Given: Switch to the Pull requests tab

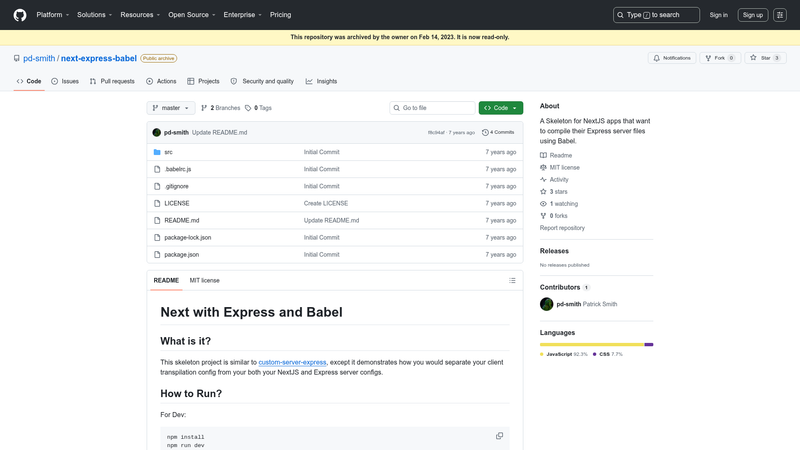Looking at the screenshot, I should click(112, 81).
